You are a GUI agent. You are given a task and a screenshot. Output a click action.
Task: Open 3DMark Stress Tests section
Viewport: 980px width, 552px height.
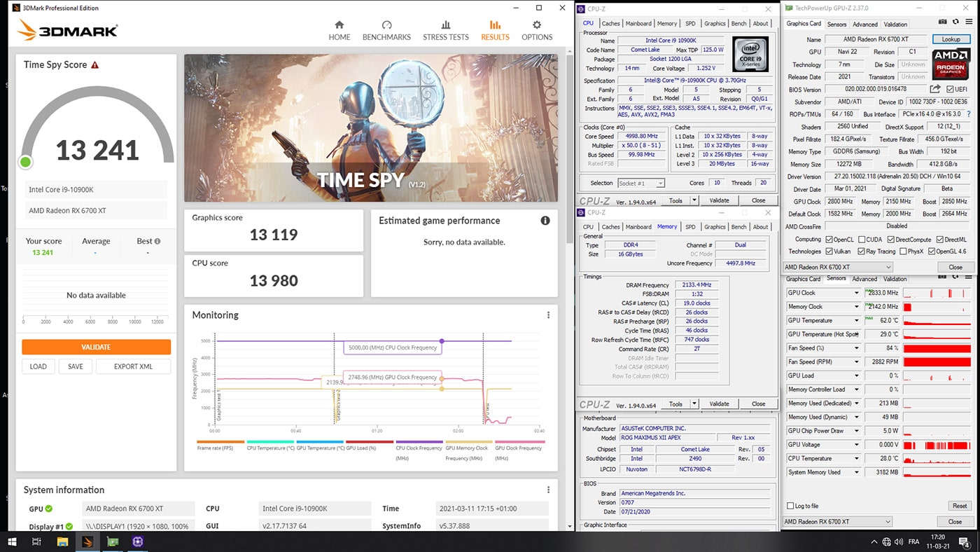click(446, 30)
